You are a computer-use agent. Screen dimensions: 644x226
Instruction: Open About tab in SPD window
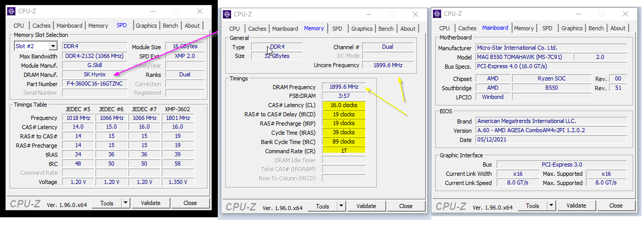coord(192,26)
